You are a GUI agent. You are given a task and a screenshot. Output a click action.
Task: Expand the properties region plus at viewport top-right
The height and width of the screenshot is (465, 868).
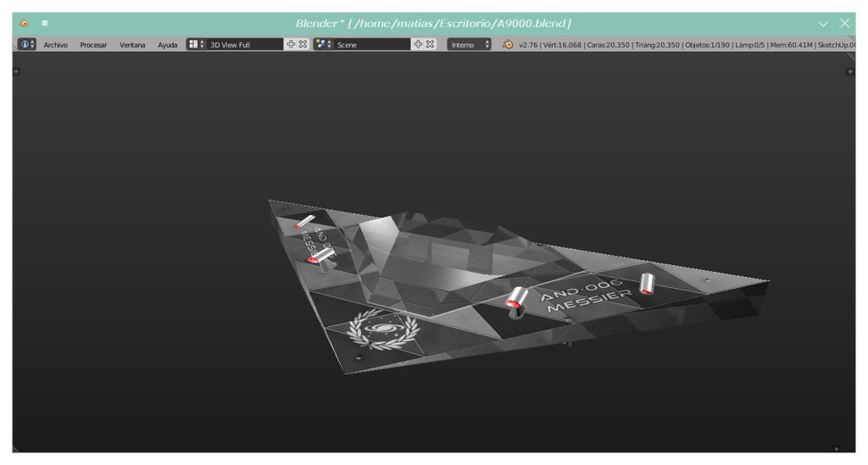(850, 71)
